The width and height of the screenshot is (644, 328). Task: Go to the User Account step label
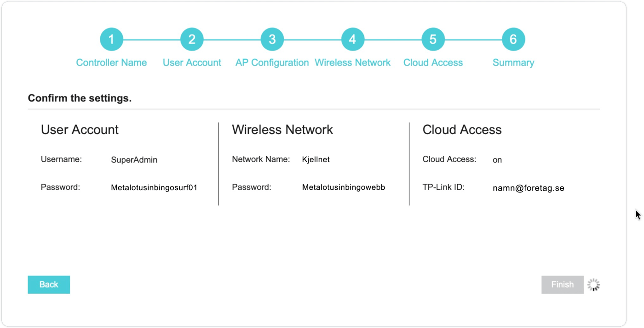(192, 62)
